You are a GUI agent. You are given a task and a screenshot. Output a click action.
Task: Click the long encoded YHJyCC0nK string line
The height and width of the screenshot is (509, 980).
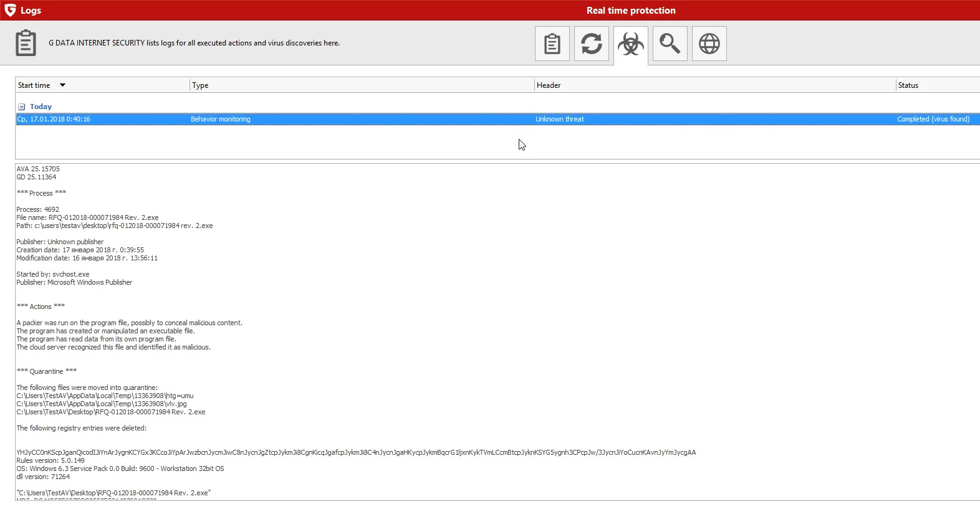click(x=356, y=452)
